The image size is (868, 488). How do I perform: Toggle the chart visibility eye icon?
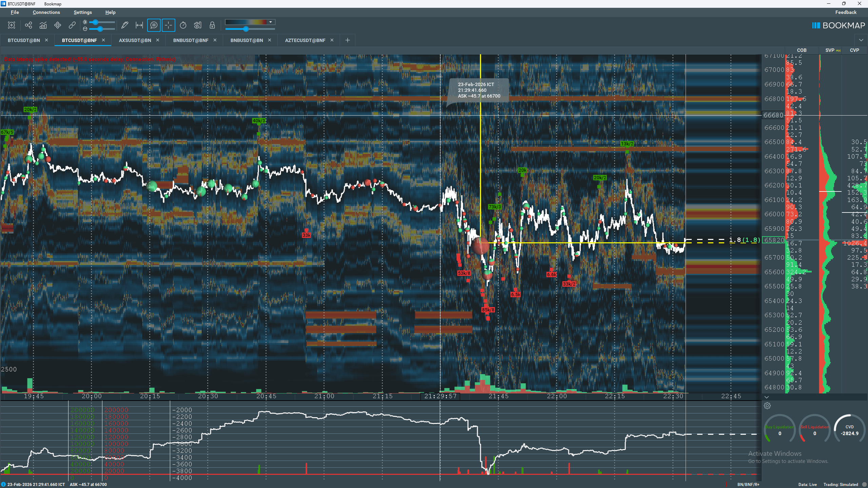[x=198, y=25]
